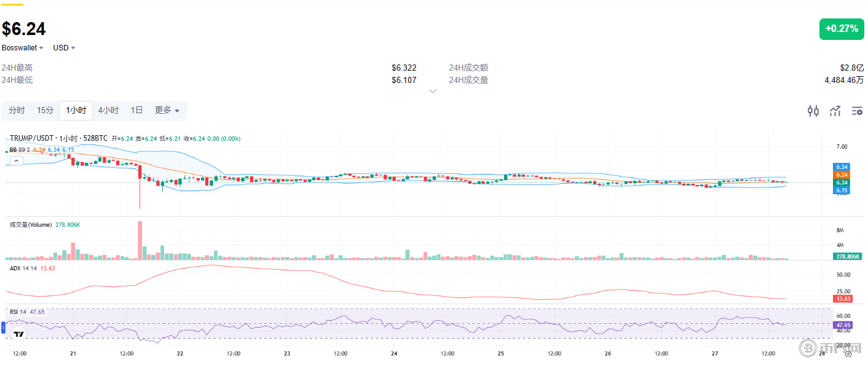Collapse the indicator legend with the caret button
The height and width of the screenshot is (365, 868).
(x=17, y=161)
